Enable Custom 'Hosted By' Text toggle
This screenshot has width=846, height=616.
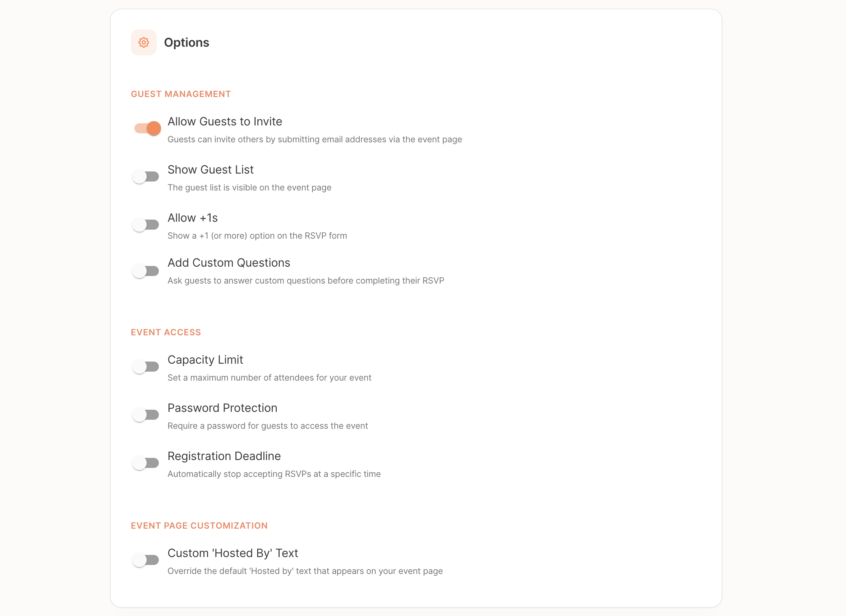click(146, 560)
